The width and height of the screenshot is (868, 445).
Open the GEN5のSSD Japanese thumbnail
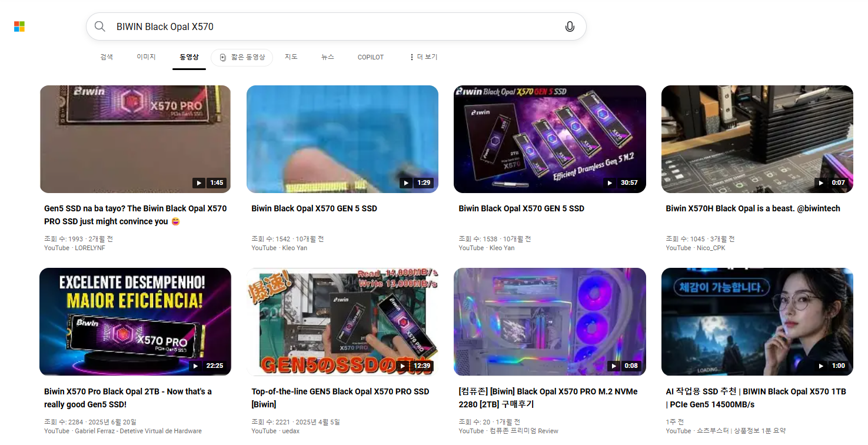coord(342,322)
